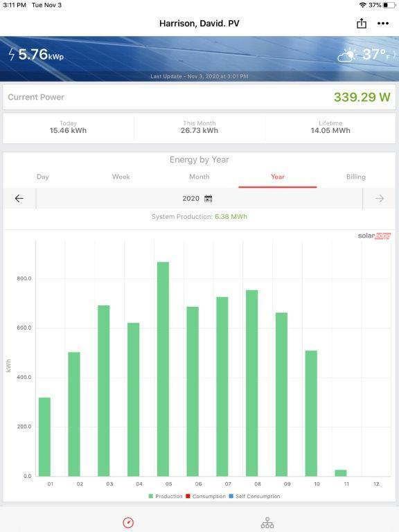
Task: Go to previous year with back arrow
Action: [x=19, y=199]
